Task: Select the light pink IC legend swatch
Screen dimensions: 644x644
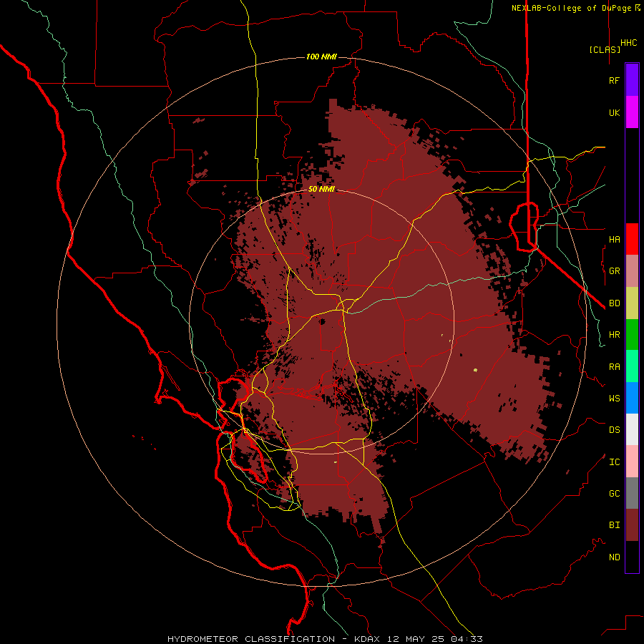Action: pyautogui.click(x=632, y=462)
